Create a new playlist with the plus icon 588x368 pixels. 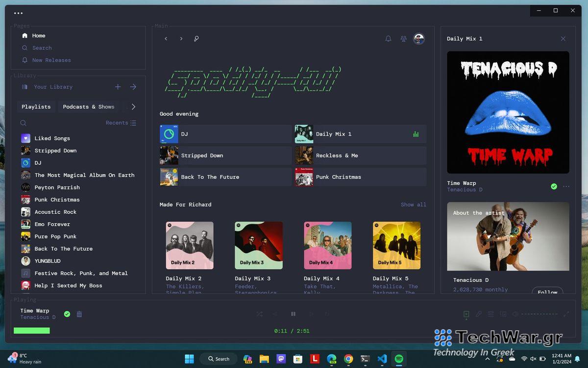click(118, 86)
